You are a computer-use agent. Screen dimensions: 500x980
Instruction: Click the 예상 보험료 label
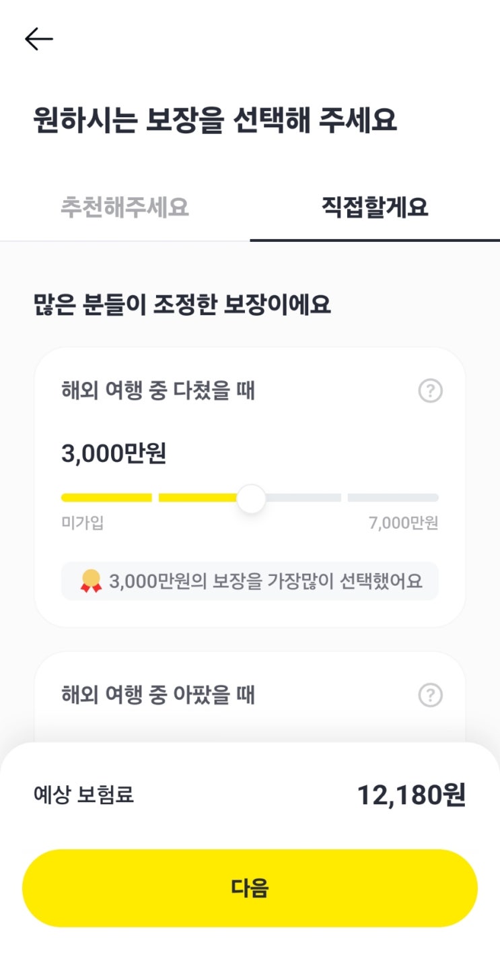tap(84, 795)
